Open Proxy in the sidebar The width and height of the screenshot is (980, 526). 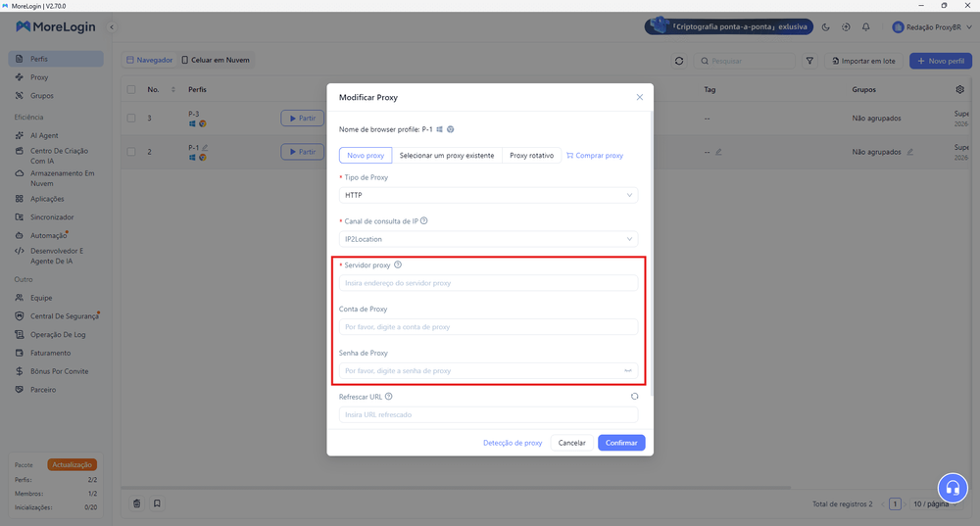pos(56,77)
